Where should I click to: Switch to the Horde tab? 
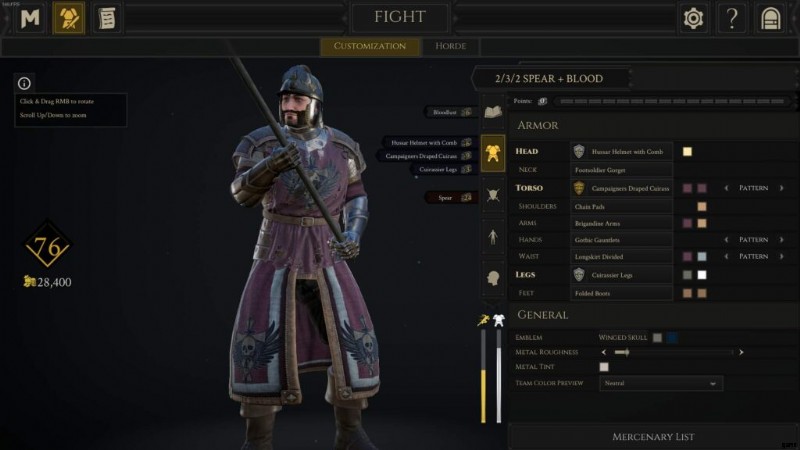tap(451, 46)
